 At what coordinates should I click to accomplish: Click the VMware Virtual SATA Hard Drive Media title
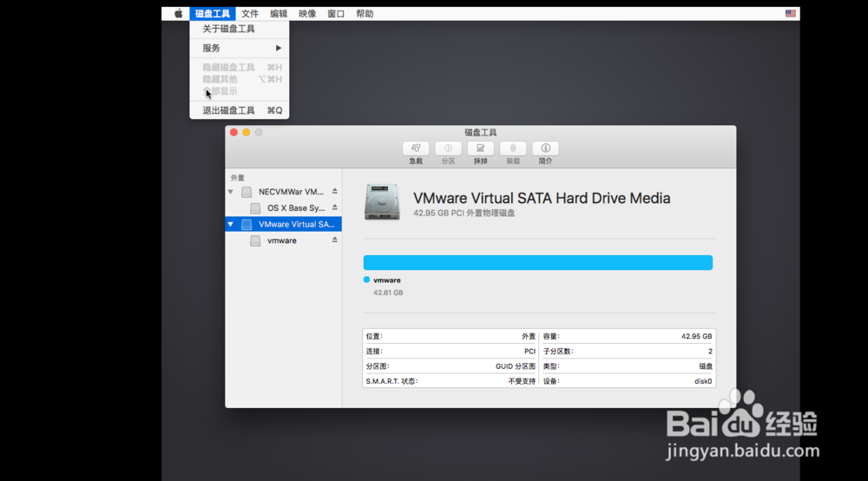[x=542, y=198]
